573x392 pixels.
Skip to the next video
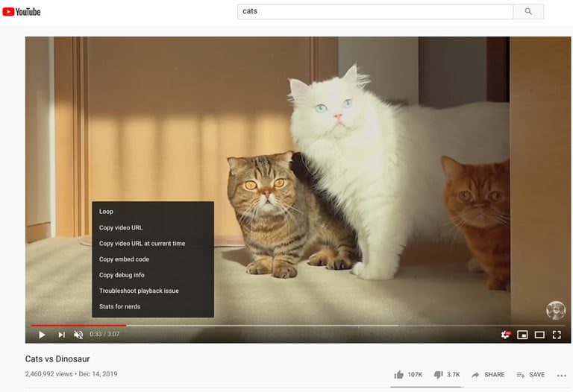coord(61,335)
